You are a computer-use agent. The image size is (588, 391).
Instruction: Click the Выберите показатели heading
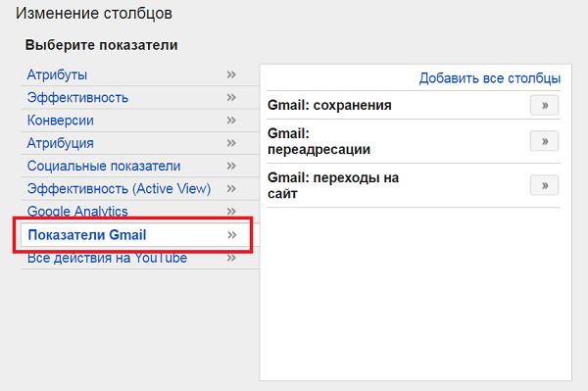click(102, 45)
